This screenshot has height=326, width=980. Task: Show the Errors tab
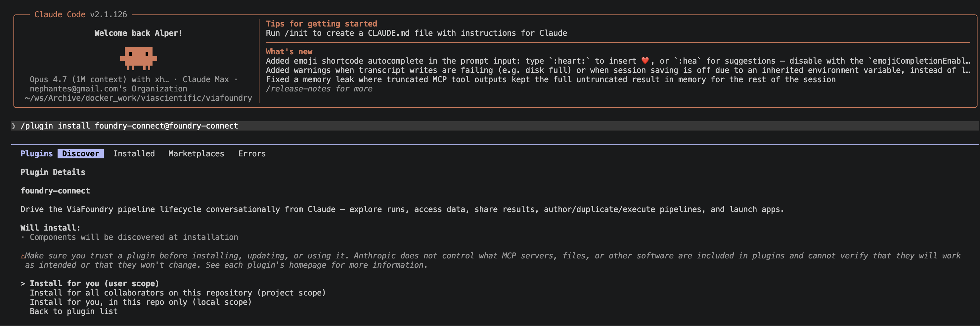pos(252,153)
